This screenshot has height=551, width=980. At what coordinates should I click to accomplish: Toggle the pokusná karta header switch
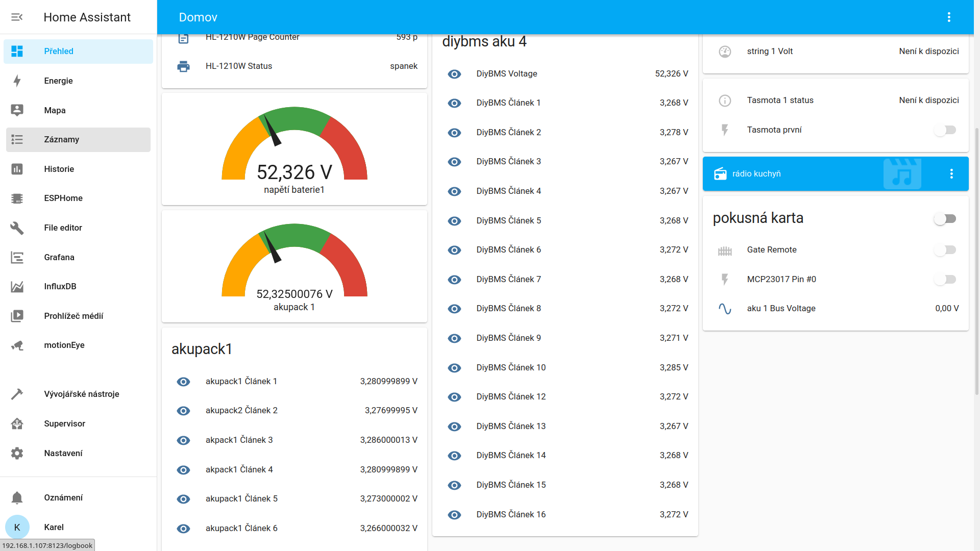click(945, 219)
